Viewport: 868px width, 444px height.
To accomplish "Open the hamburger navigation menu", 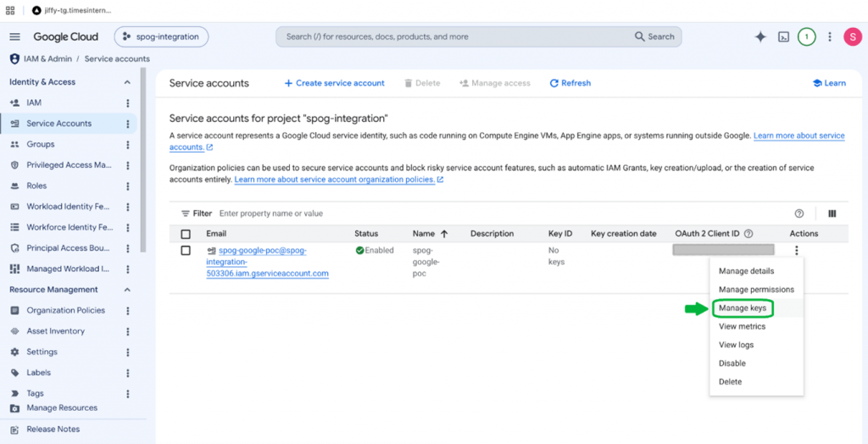I will pos(15,37).
